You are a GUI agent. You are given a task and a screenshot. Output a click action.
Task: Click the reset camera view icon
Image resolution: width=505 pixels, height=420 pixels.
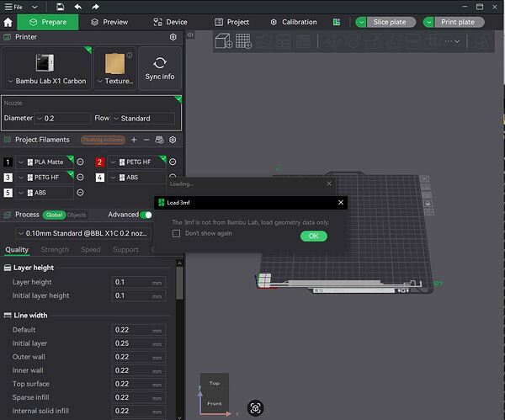coord(255,408)
